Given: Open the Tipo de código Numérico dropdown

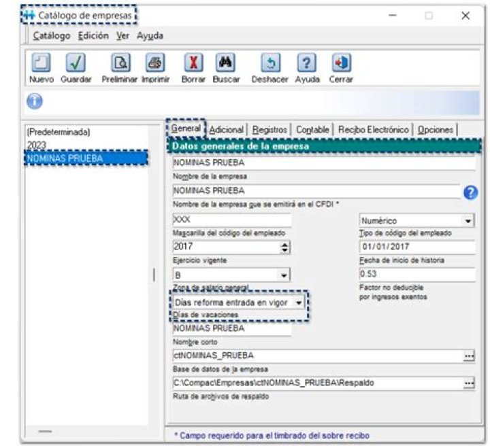Looking at the screenshot, I should pos(468,221).
